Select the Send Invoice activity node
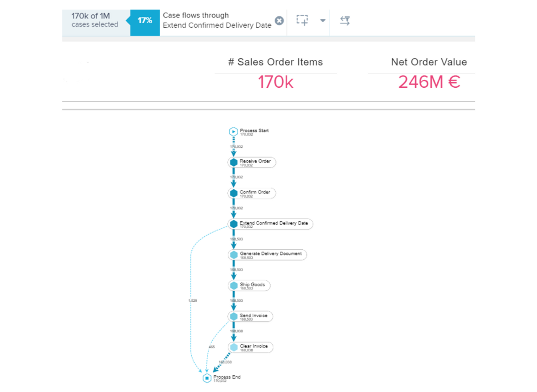537x392 pixels. [x=250, y=316]
